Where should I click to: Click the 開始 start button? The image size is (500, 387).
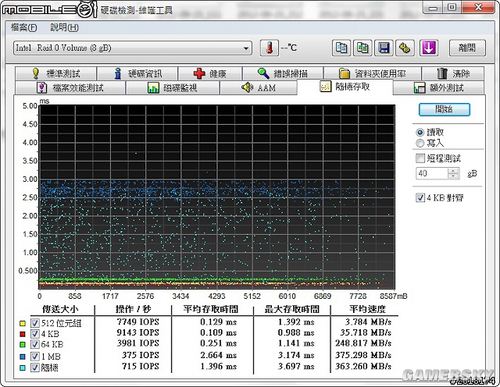[444, 109]
